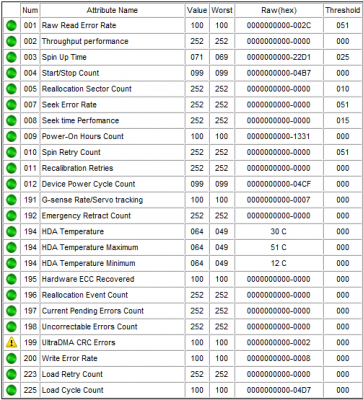Click raw value 0000000000-04CF
363x400 pixels.
(279, 184)
